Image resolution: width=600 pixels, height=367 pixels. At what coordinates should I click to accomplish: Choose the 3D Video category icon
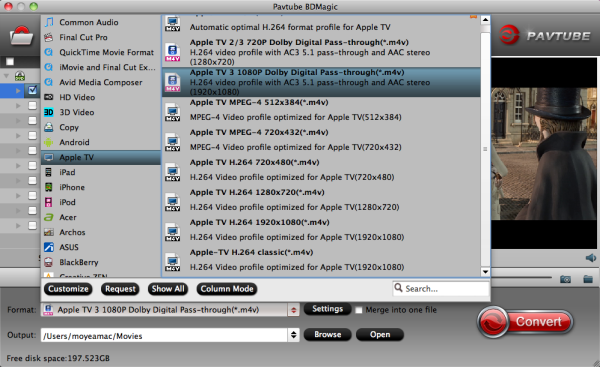point(49,112)
